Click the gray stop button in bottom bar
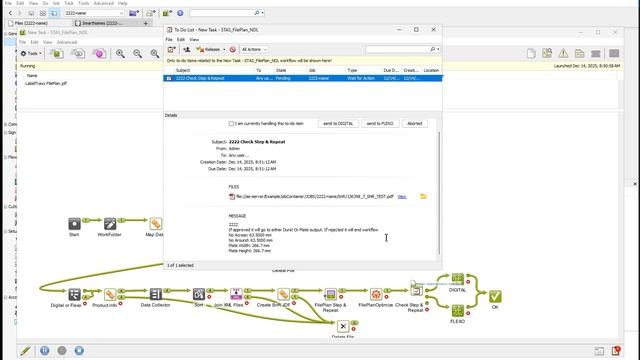 pos(62,351)
